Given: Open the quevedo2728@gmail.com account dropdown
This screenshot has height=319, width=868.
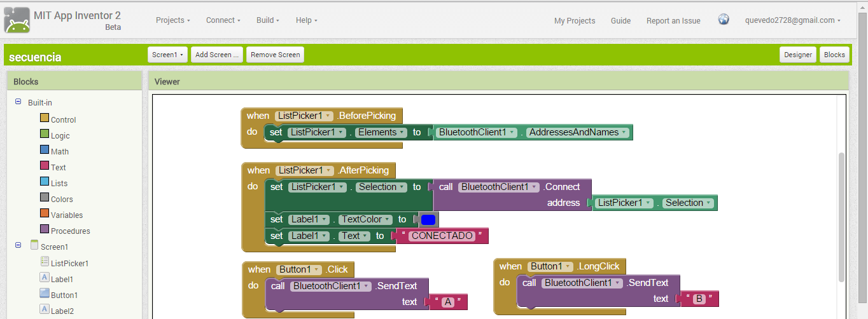Looking at the screenshot, I should coord(793,20).
